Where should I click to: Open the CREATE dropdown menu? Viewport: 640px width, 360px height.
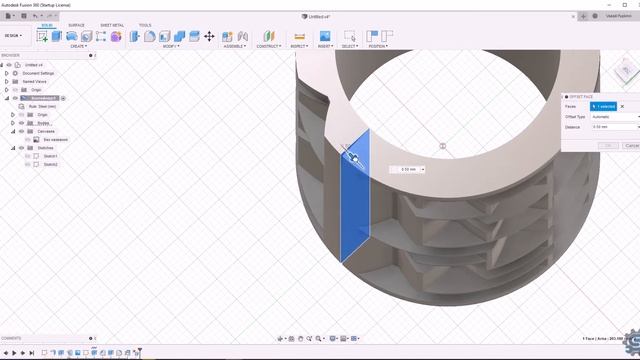[78, 46]
